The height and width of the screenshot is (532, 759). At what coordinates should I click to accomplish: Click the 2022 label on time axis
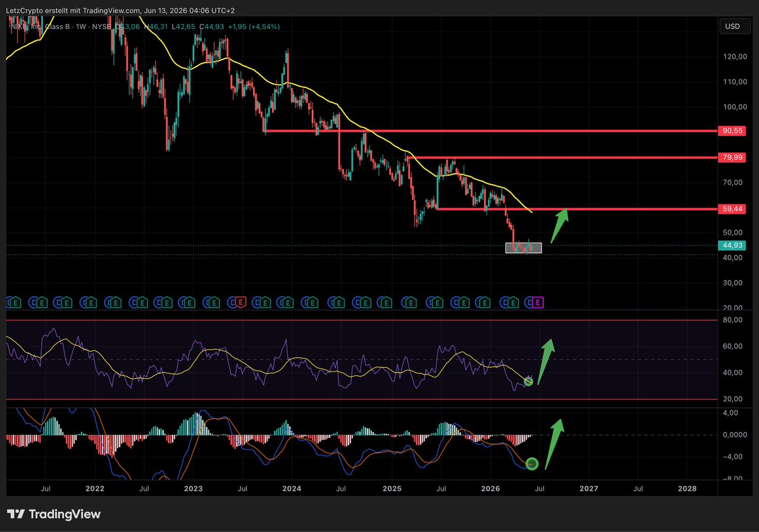point(95,489)
